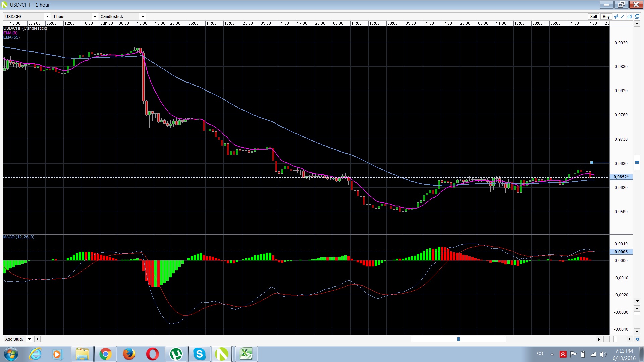This screenshot has width=644, height=362.
Task: Click the 0,9652 current price label
Action: [621, 177]
